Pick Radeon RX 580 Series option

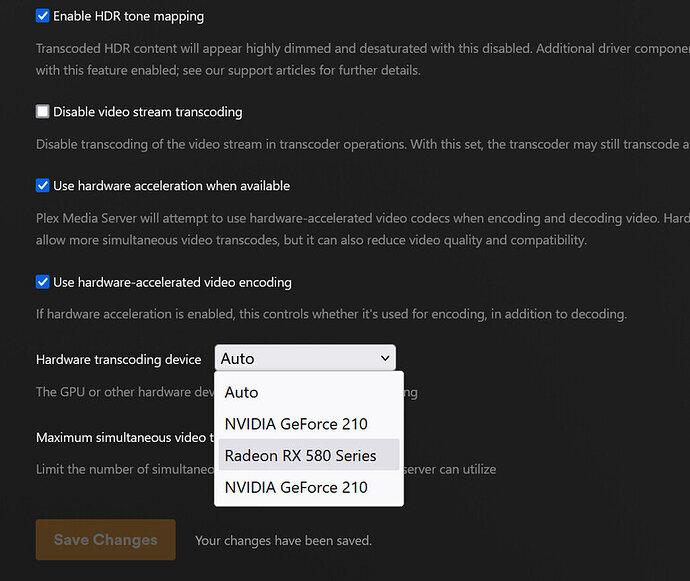[301, 456]
